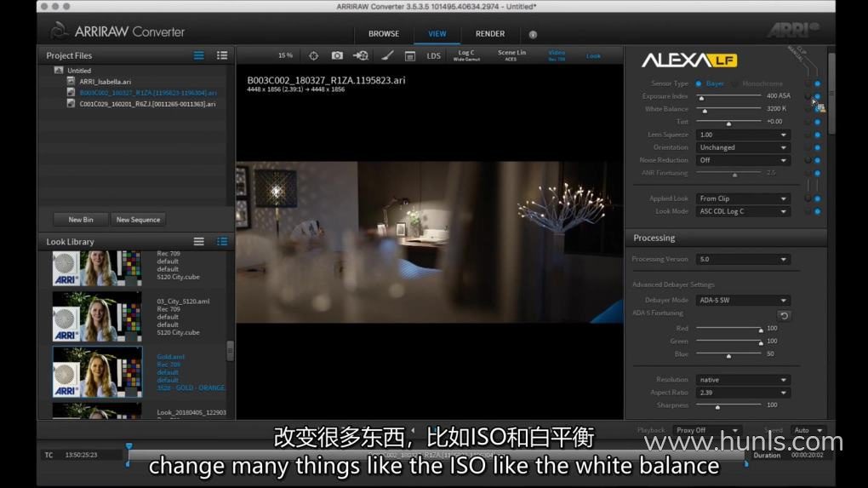Click the Exposure Index slider

(728, 96)
